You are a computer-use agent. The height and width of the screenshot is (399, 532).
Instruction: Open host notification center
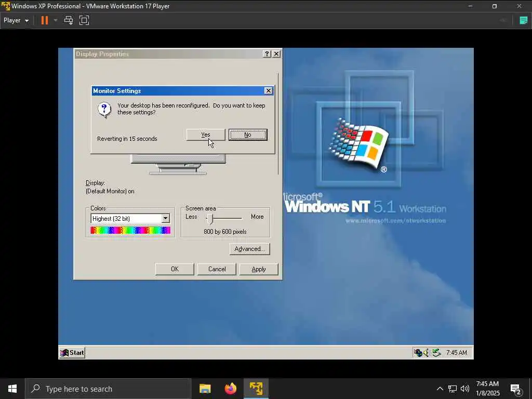point(516,389)
